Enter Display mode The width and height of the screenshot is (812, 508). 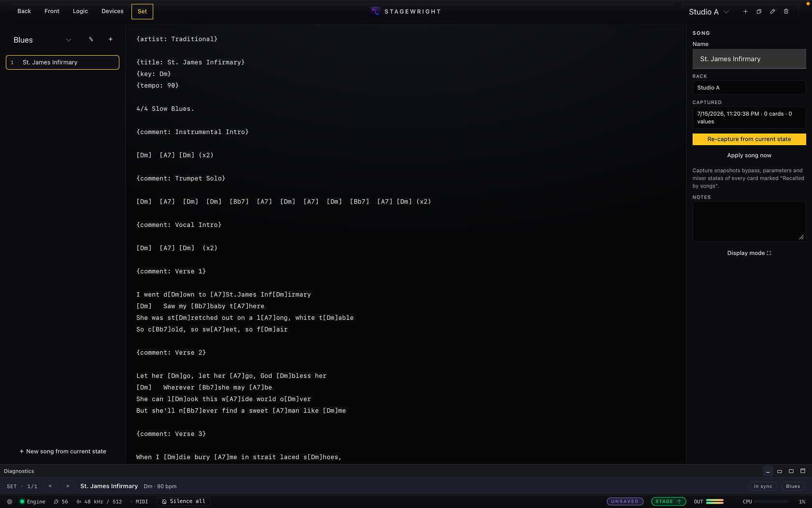tap(749, 253)
